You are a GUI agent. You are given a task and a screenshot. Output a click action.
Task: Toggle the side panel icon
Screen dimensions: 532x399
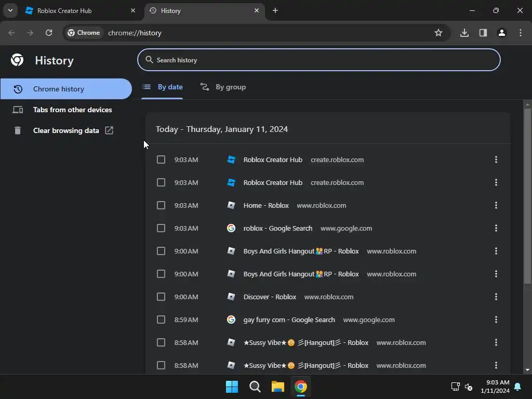click(483, 33)
